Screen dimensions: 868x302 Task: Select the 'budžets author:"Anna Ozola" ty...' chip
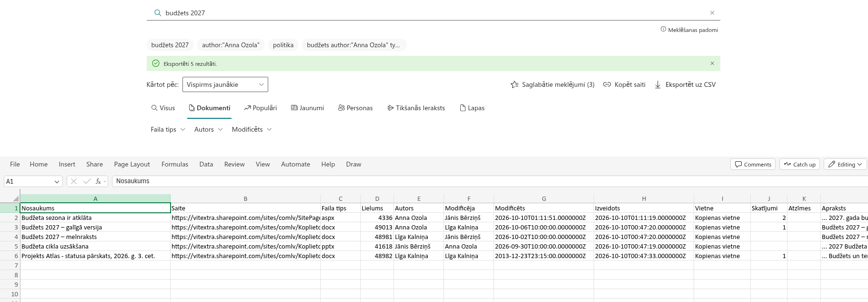tap(354, 45)
